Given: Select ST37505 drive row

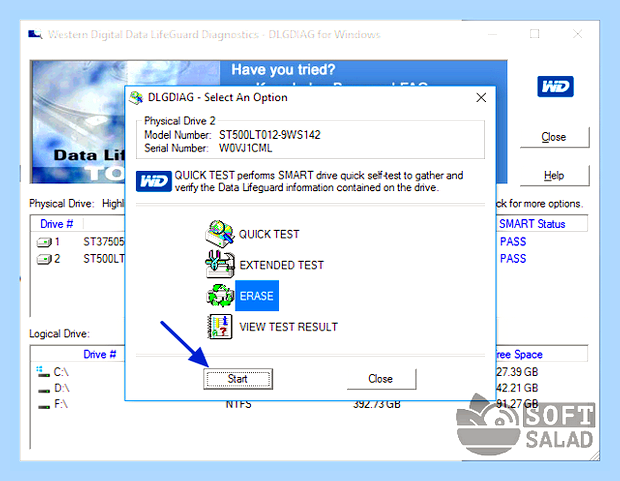Looking at the screenshot, I should 79,242.
